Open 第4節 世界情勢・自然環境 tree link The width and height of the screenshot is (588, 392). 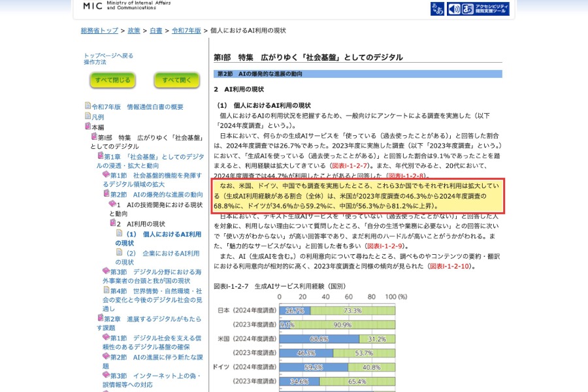pyautogui.click(x=153, y=299)
